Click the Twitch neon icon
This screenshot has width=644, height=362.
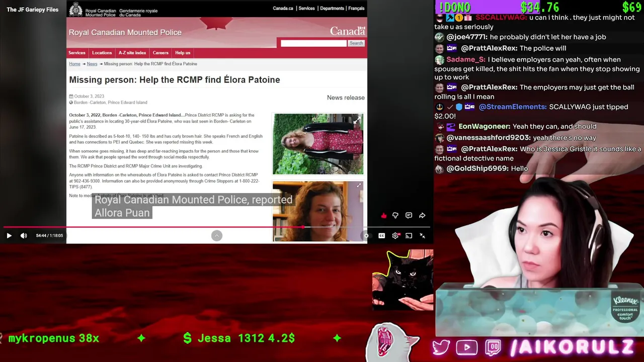click(493, 347)
